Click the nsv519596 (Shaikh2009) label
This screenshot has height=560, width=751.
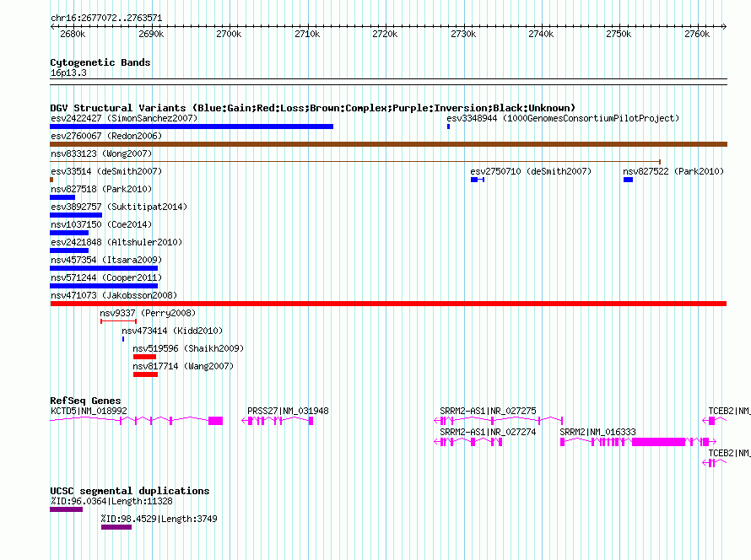[x=188, y=348]
